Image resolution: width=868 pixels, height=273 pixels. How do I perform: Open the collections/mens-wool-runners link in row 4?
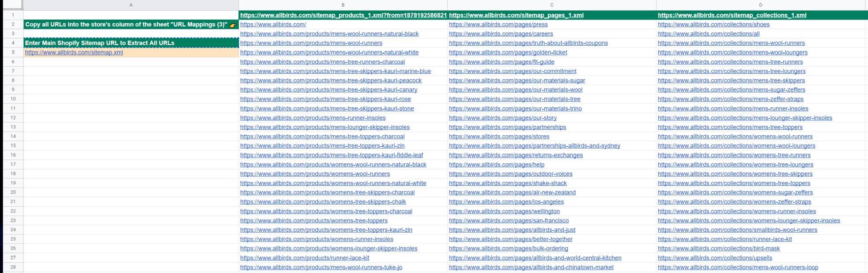point(731,43)
